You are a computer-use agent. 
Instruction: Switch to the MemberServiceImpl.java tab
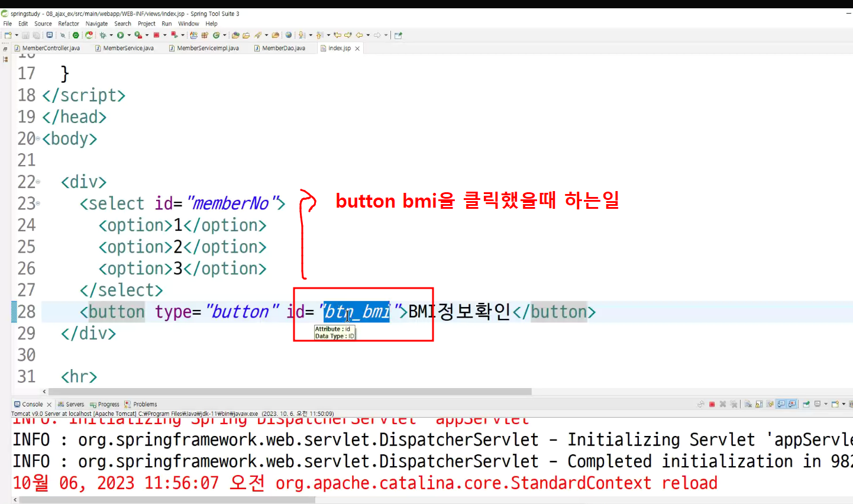(204, 49)
